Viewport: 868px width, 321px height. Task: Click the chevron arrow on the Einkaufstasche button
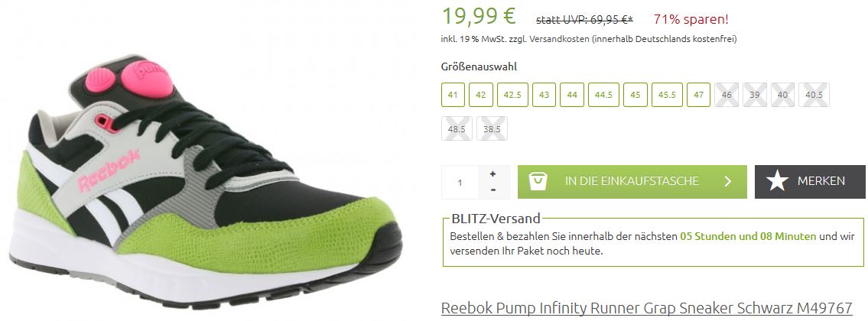pyautogui.click(x=727, y=181)
